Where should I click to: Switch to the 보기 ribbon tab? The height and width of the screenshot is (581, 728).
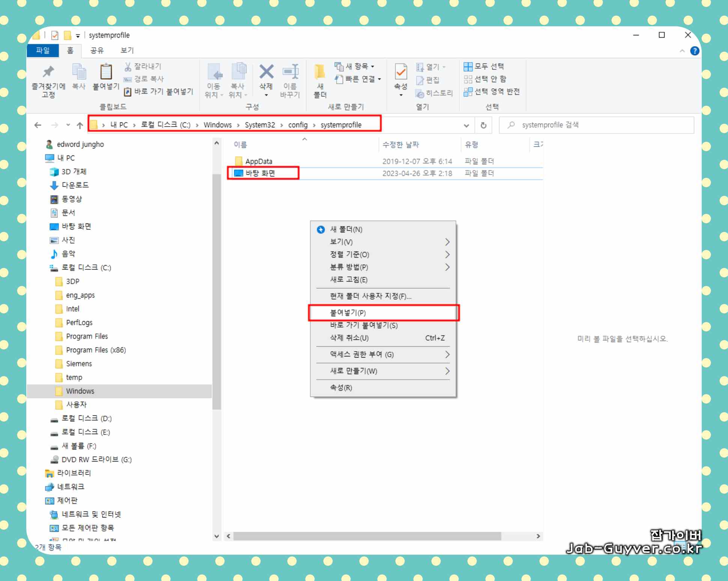point(127,50)
